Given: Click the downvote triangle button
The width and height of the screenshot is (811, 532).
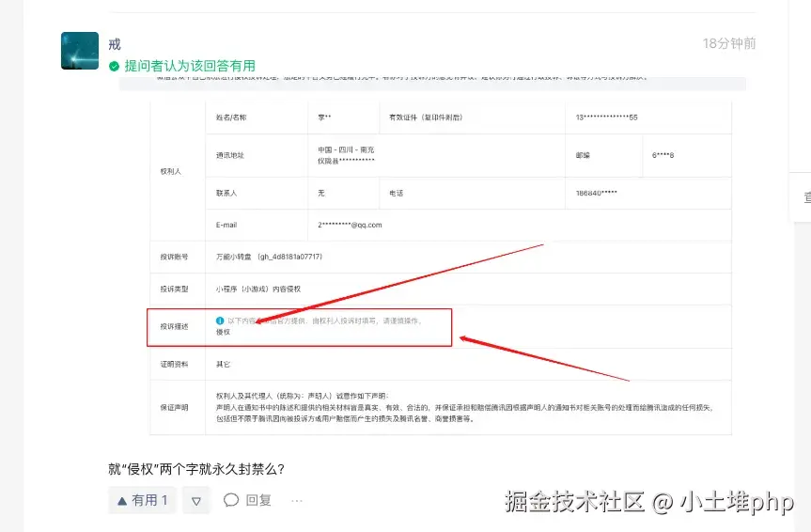Looking at the screenshot, I should pyautogui.click(x=196, y=500).
